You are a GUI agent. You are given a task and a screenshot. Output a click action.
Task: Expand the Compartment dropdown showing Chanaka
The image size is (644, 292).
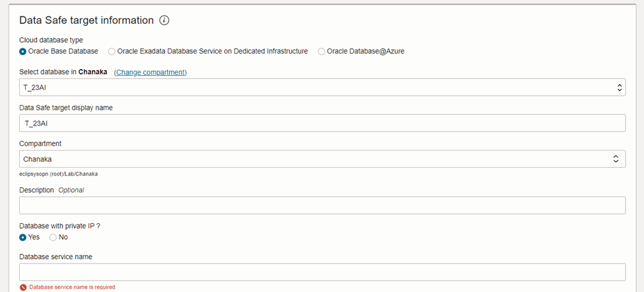(x=317, y=159)
